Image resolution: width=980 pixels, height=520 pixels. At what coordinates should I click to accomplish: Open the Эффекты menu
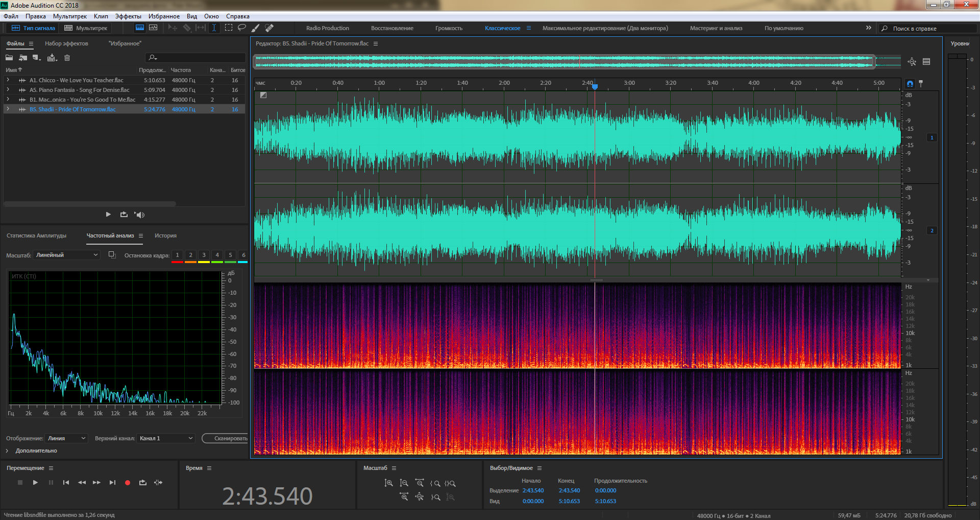click(x=128, y=16)
